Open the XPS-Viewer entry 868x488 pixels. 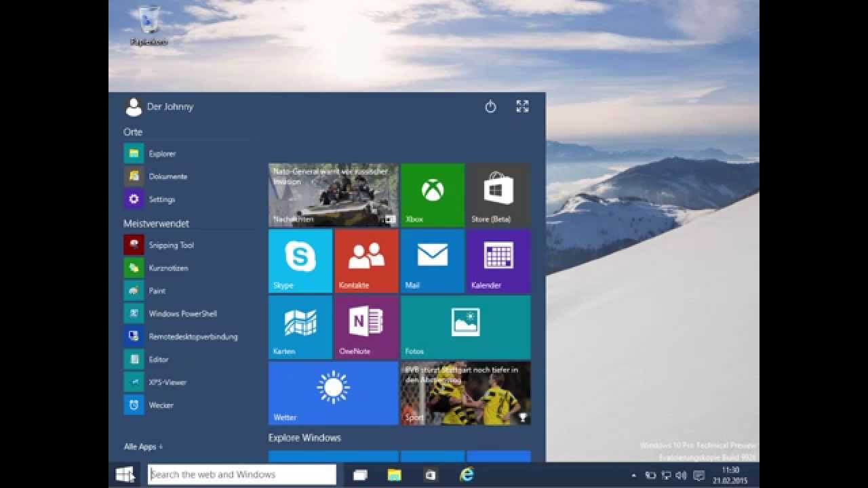[155, 382]
